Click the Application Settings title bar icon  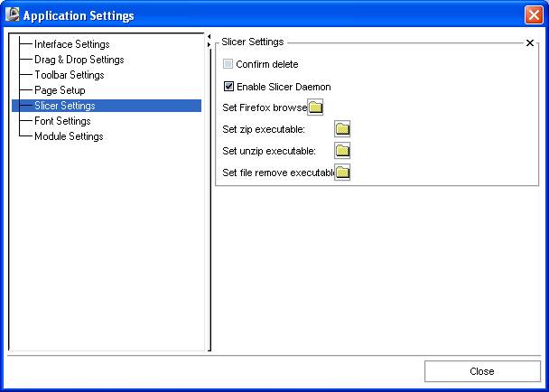13,15
